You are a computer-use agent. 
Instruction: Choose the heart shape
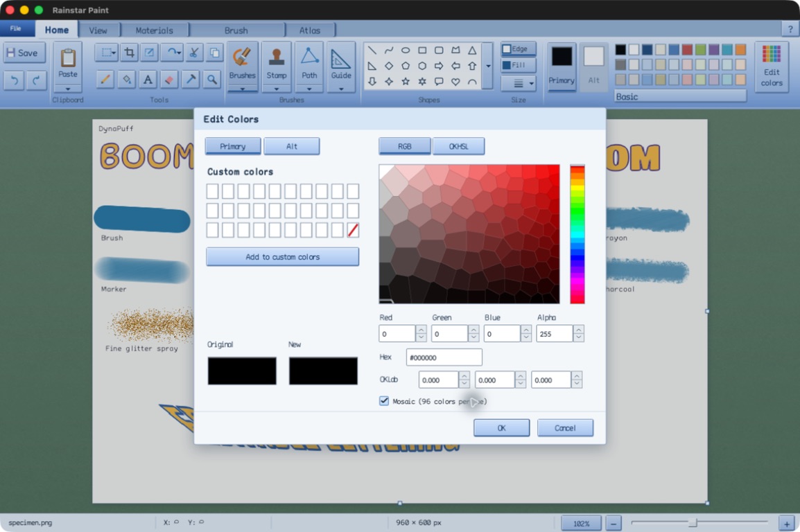[x=455, y=82]
